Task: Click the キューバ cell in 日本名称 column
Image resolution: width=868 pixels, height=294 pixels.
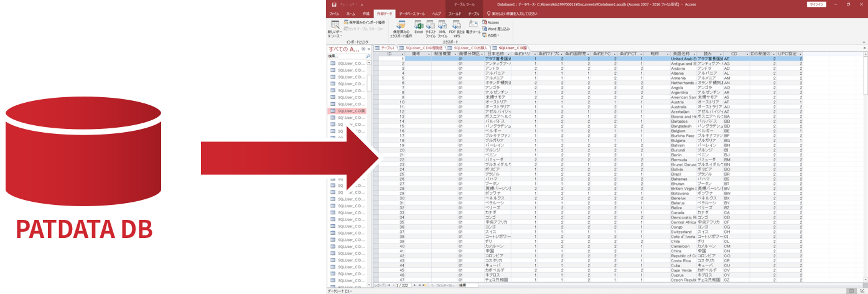Action: 498,265
